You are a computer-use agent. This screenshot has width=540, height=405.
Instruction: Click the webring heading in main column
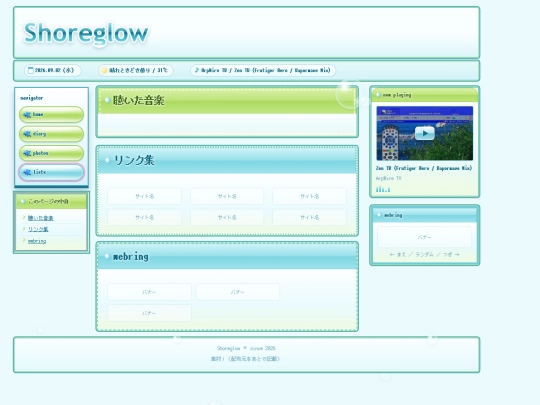click(x=131, y=257)
